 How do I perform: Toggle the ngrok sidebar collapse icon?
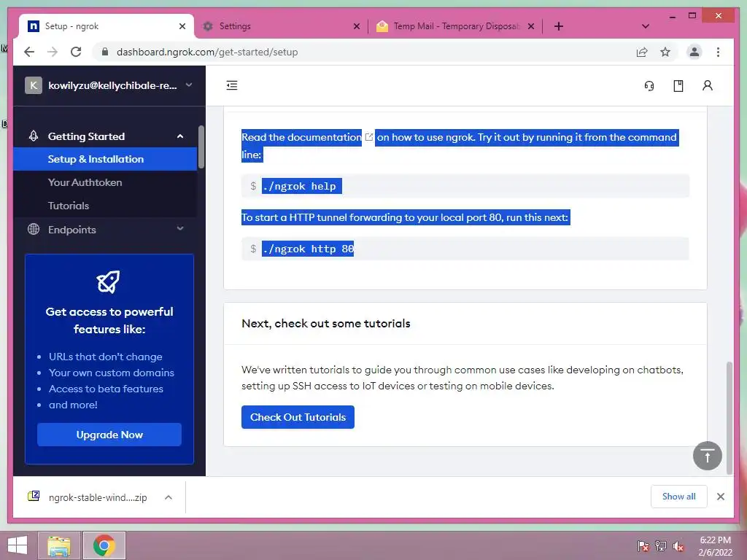pyautogui.click(x=231, y=86)
